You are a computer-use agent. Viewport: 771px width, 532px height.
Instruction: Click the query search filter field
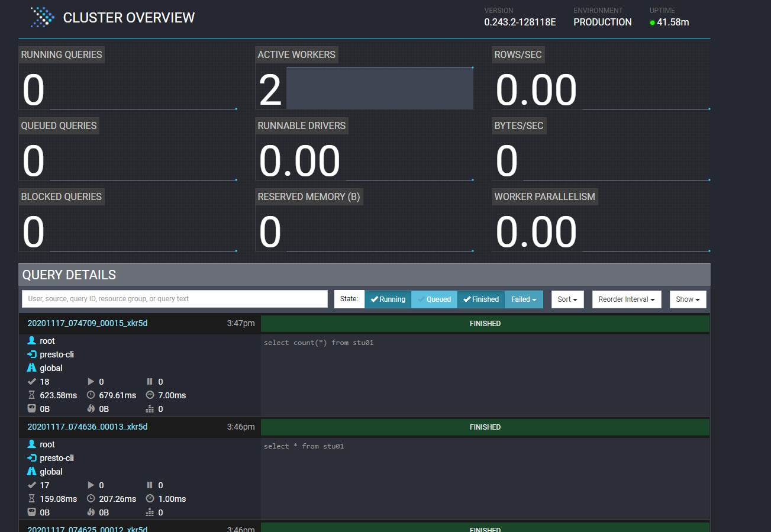pyautogui.click(x=175, y=299)
